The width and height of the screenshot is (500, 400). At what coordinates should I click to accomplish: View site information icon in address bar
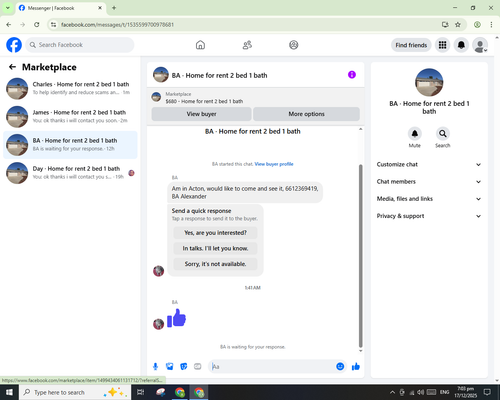pos(53,25)
